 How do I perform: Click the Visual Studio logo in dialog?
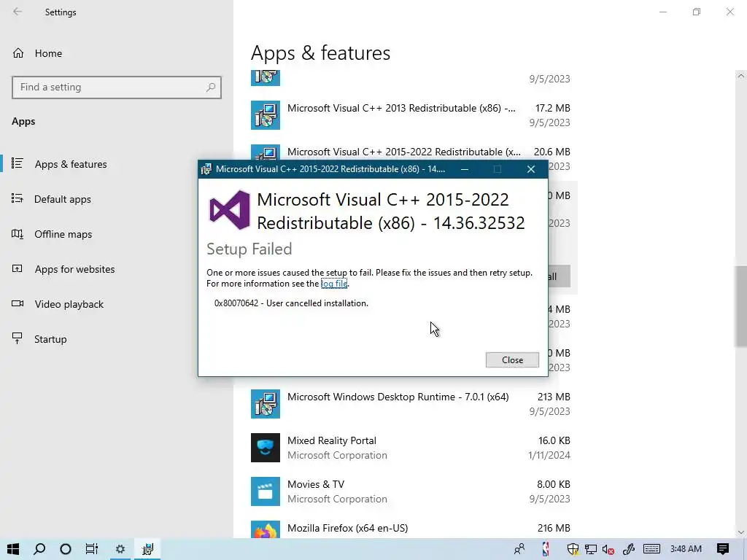click(230, 210)
